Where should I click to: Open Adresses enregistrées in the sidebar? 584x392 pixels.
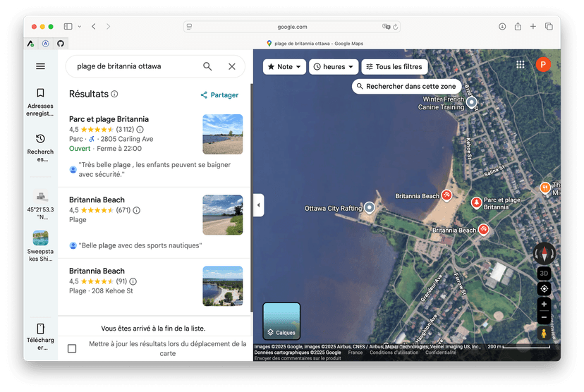tap(40, 102)
